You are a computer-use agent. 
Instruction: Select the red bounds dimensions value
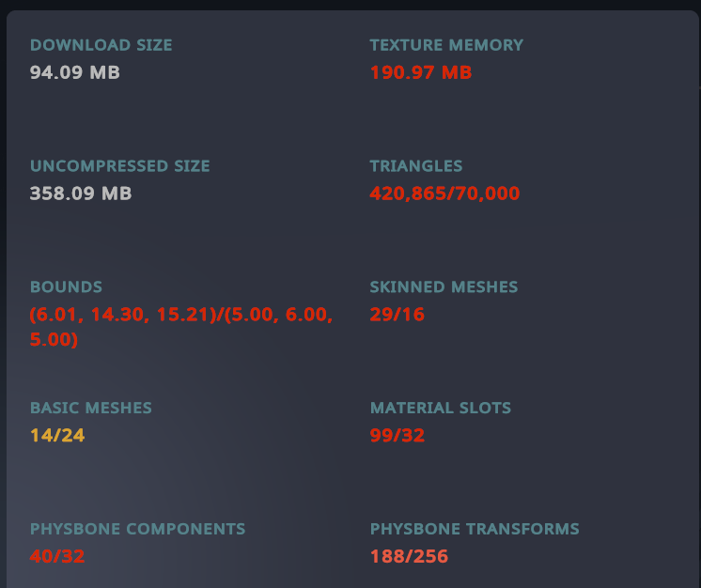tap(181, 327)
